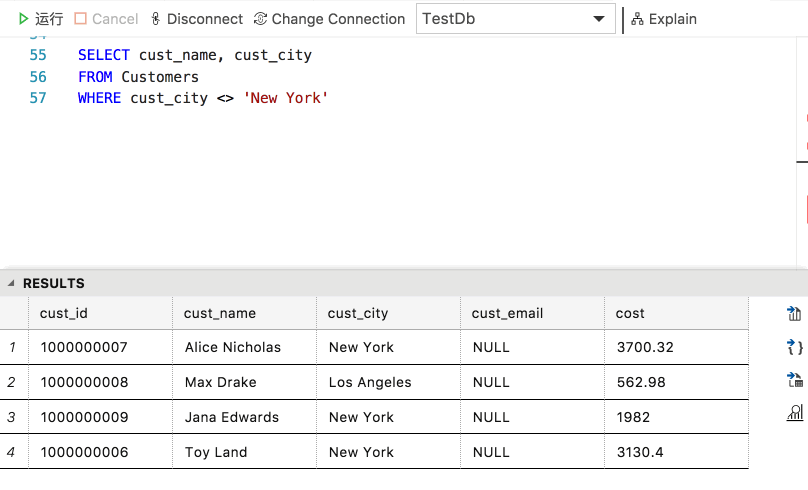Click the 'New York' string literal

[285, 98]
